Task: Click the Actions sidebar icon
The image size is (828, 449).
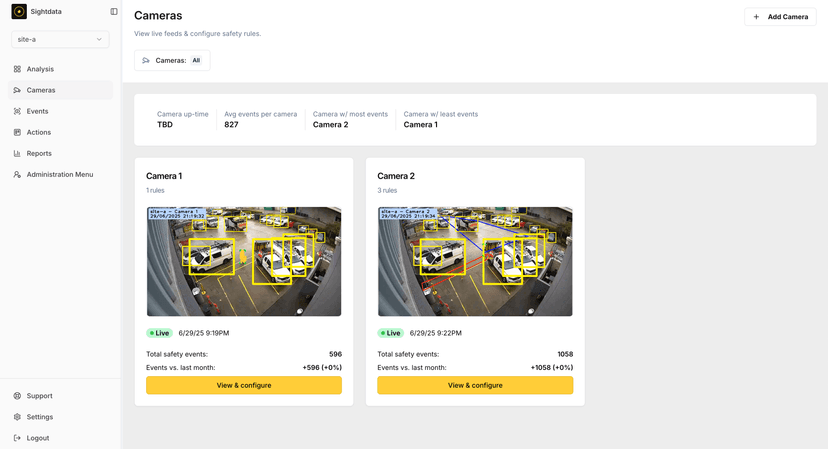Action: (x=17, y=133)
